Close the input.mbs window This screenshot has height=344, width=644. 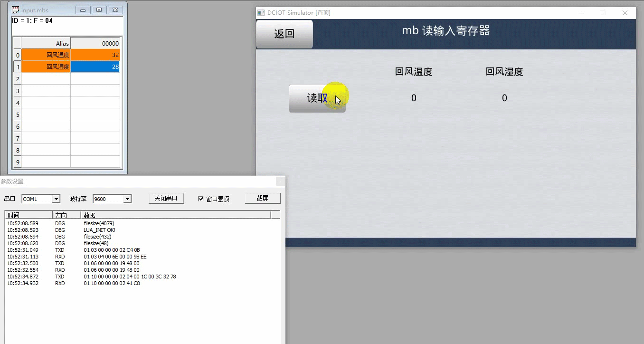click(x=115, y=10)
